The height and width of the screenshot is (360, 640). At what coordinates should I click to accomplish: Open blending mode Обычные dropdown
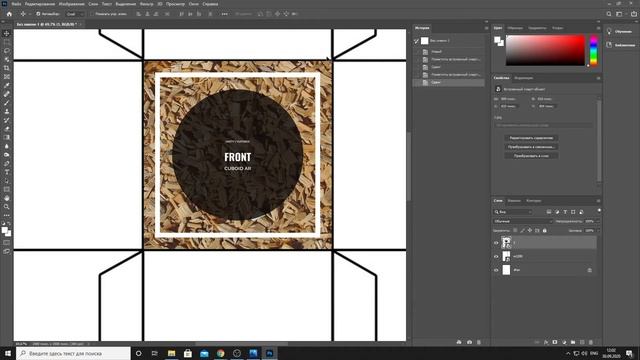coord(523,221)
